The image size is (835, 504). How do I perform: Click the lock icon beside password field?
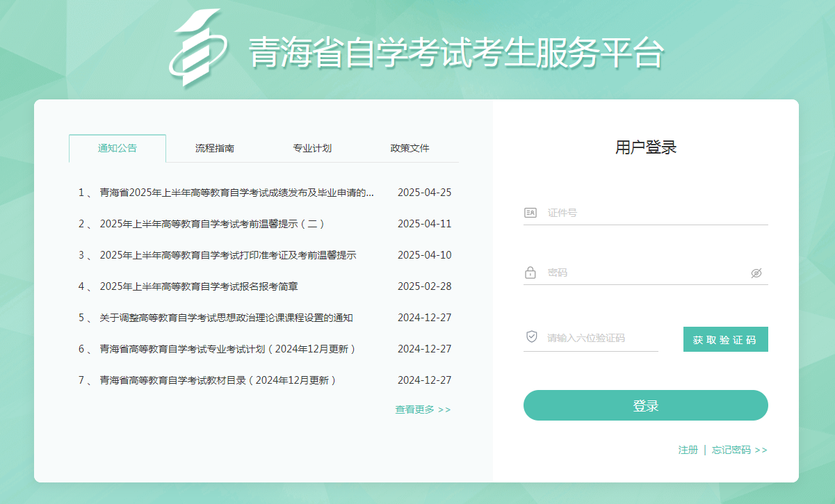[530, 273]
